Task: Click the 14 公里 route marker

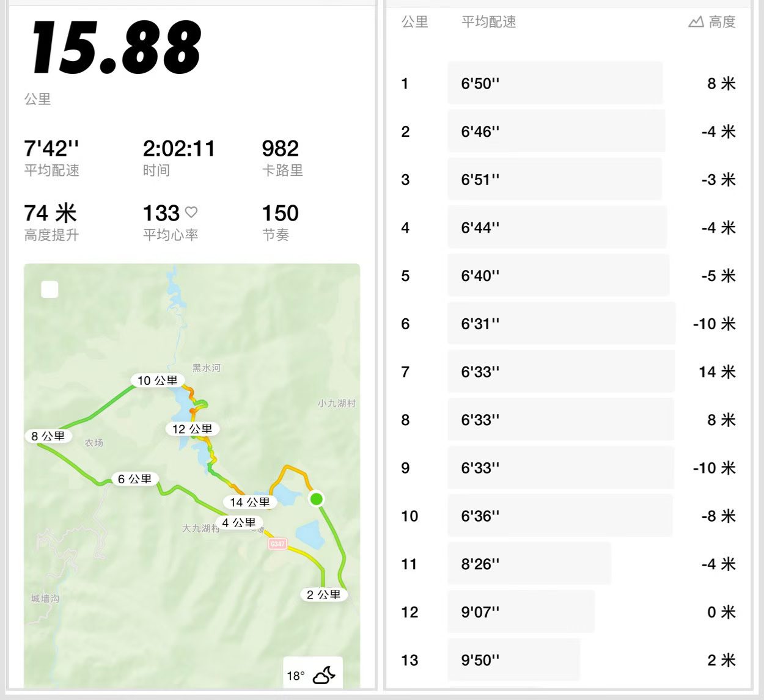Action: (249, 502)
